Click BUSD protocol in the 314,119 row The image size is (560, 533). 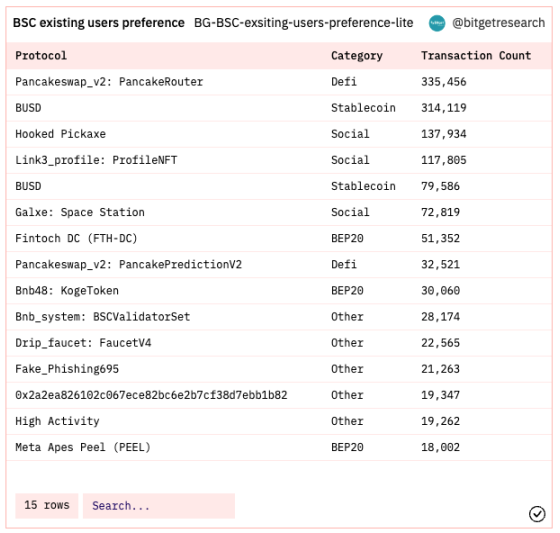coord(28,108)
